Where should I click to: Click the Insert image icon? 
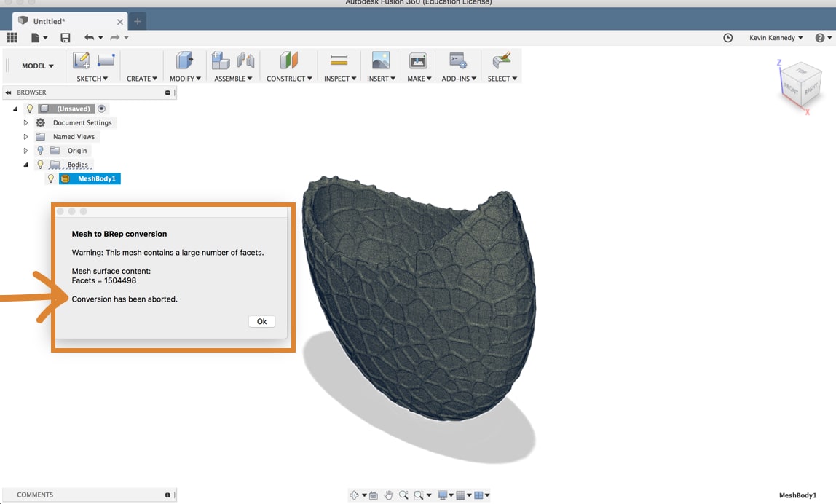[x=381, y=60]
